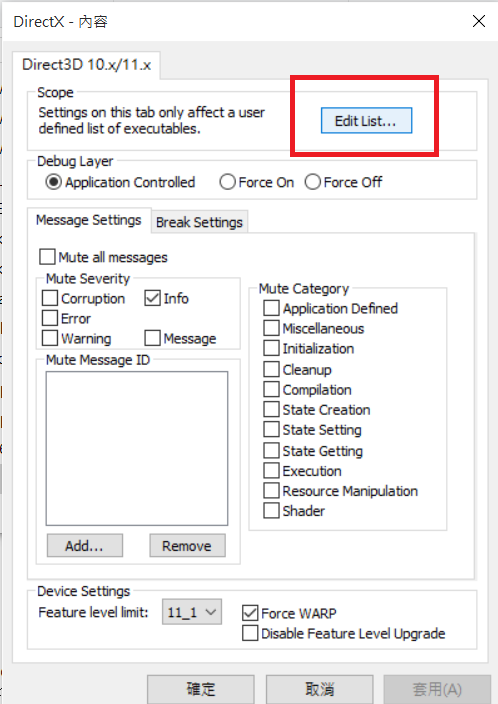Expand the Feature level limit dropdown
This screenshot has width=498, height=704.
(192, 612)
